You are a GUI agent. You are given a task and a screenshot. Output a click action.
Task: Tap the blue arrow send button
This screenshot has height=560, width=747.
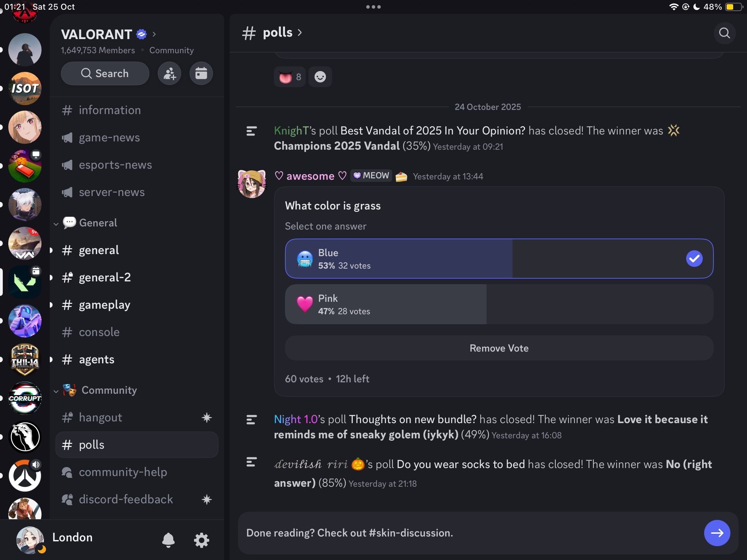click(717, 533)
